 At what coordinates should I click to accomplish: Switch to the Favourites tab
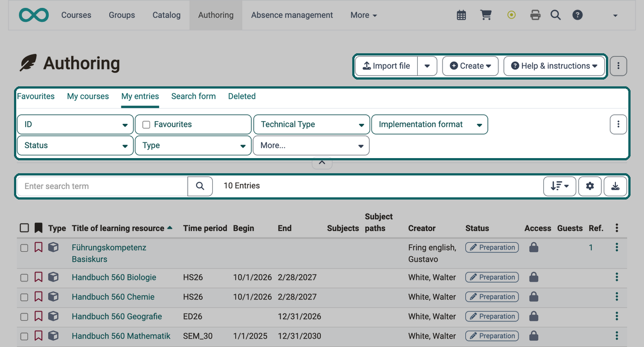(36, 96)
